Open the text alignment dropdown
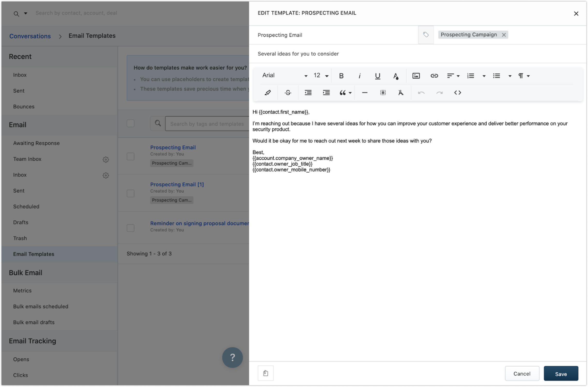The image size is (588, 387). pos(453,76)
